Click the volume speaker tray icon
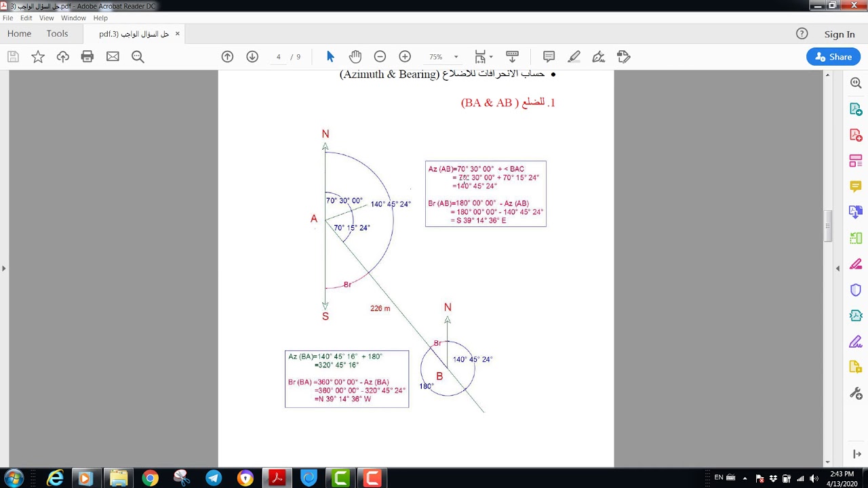Screen dimensions: 868x488 click(814, 479)
